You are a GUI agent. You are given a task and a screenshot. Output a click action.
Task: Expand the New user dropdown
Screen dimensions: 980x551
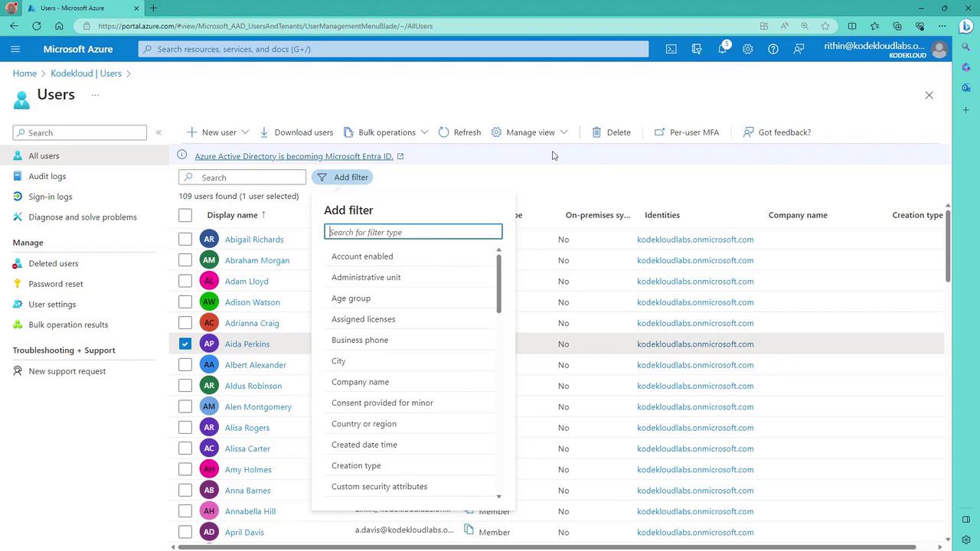[x=245, y=132]
